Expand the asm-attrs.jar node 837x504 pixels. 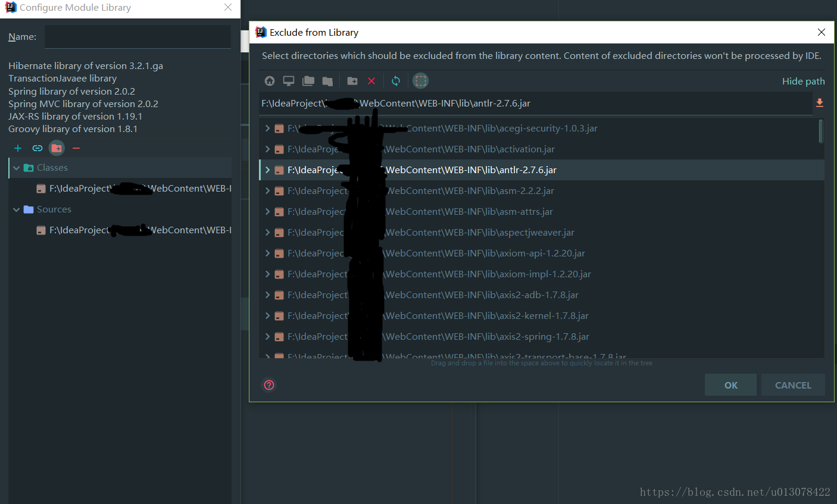[x=267, y=212]
